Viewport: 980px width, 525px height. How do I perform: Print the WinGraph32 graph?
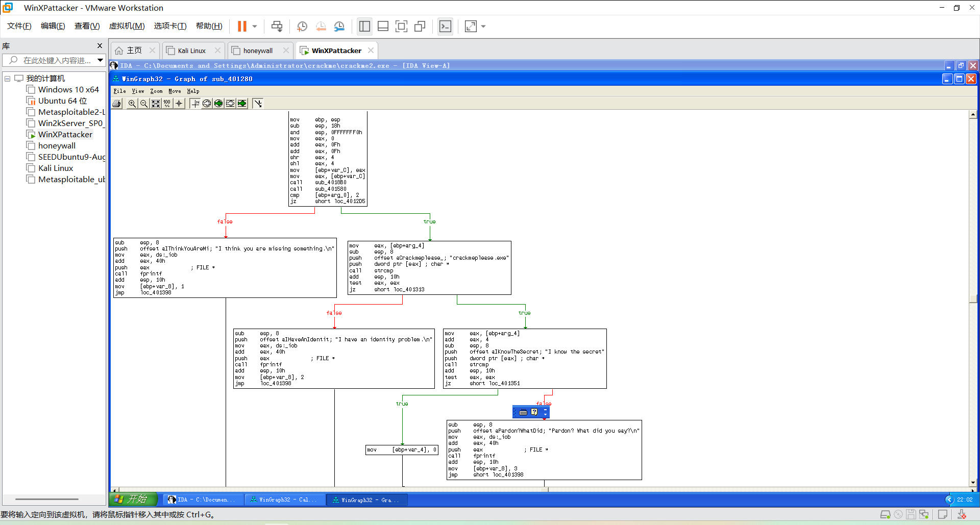pyautogui.click(x=117, y=104)
